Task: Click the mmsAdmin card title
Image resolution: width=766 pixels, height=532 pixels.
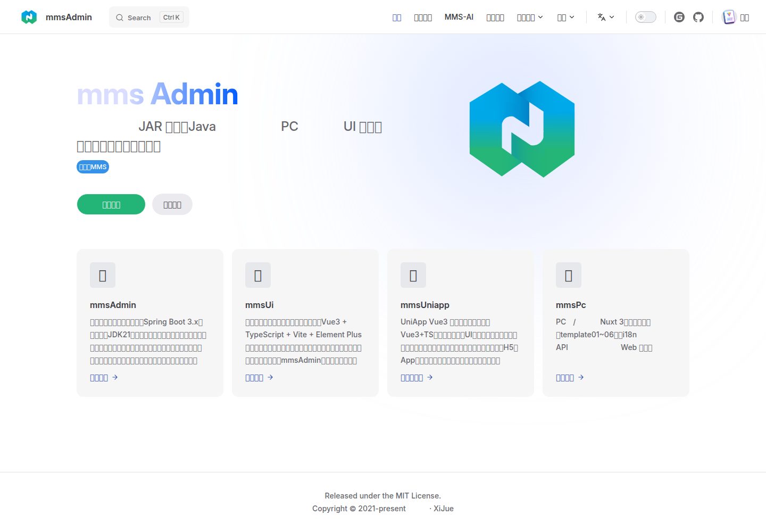Action: 113,305
